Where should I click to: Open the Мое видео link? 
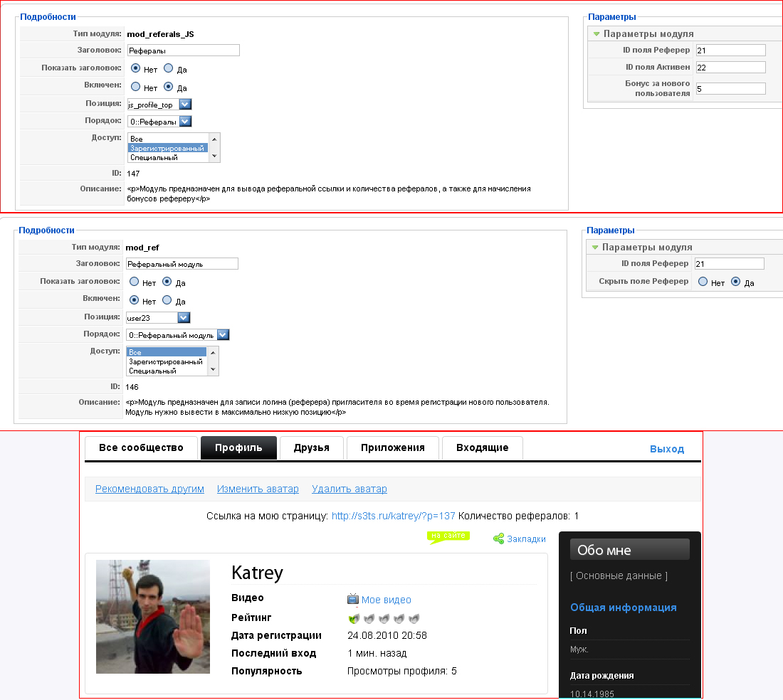387,600
